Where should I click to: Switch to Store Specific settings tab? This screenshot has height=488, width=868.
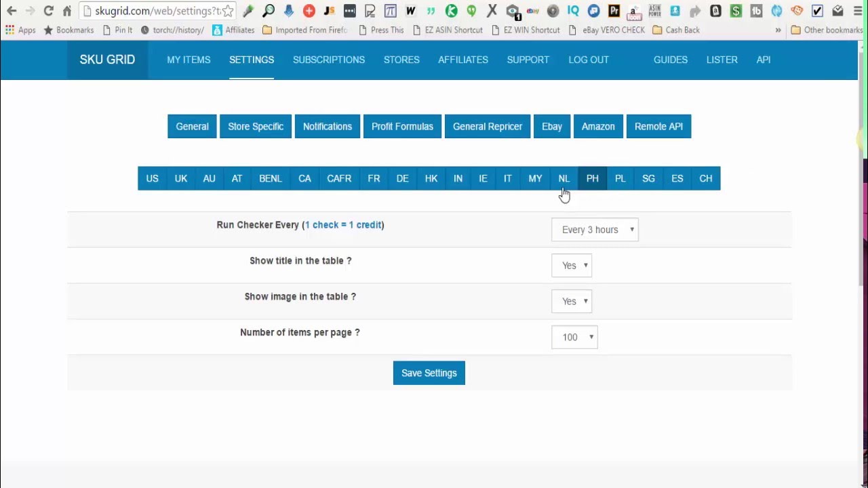click(256, 127)
